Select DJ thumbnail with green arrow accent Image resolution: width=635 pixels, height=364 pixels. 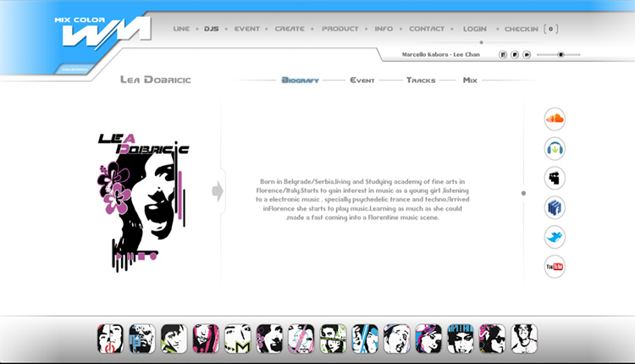pos(174,339)
